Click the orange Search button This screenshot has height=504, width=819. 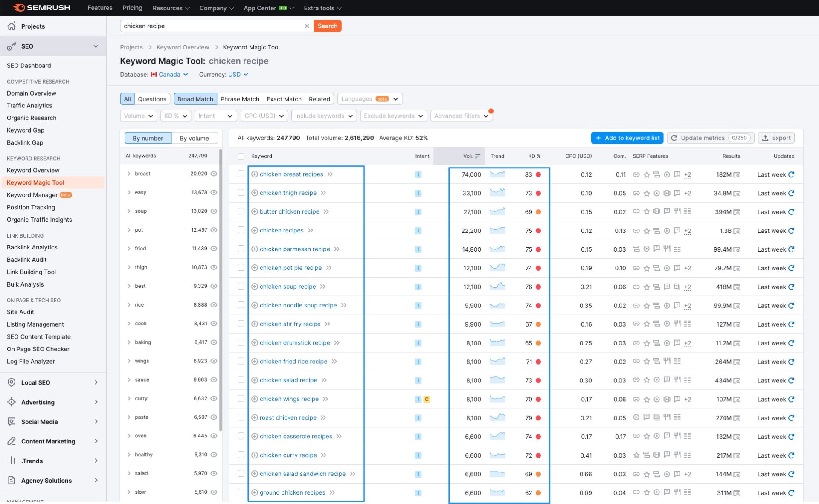click(328, 26)
